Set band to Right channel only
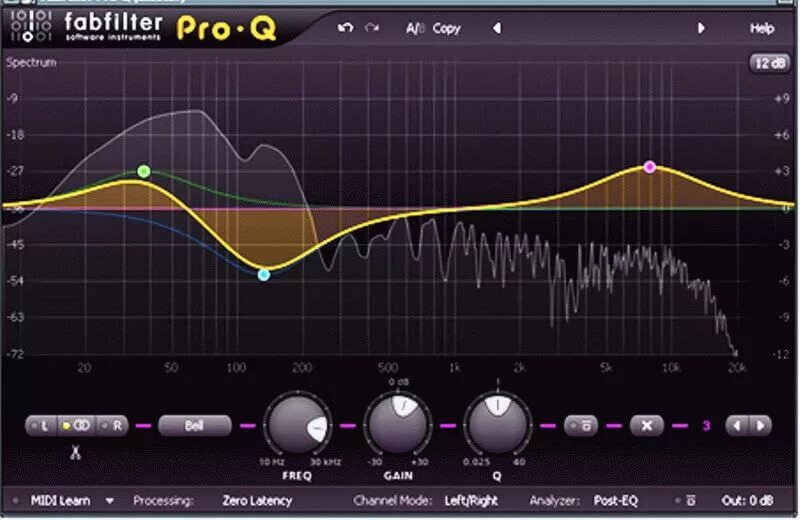The height and width of the screenshot is (520, 800). click(112, 425)
